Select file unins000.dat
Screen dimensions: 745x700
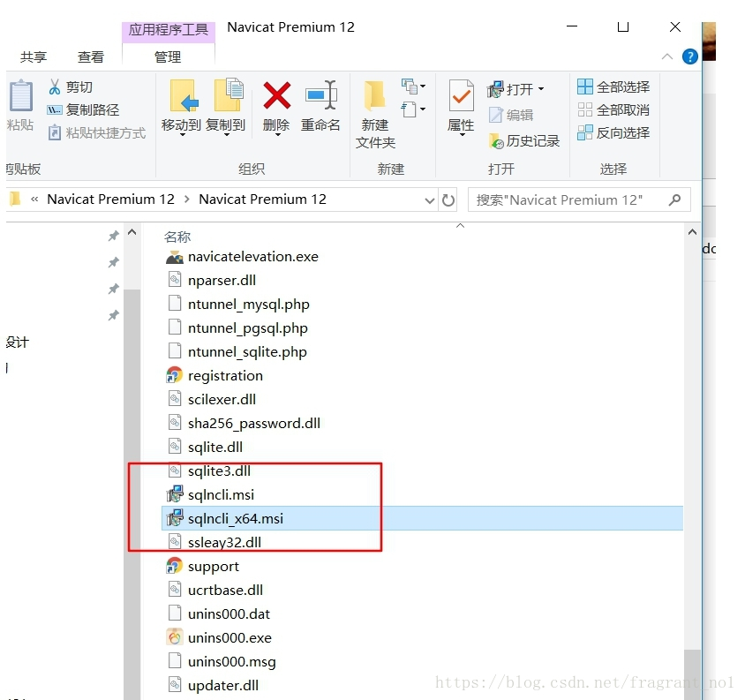tap(229, 613)
